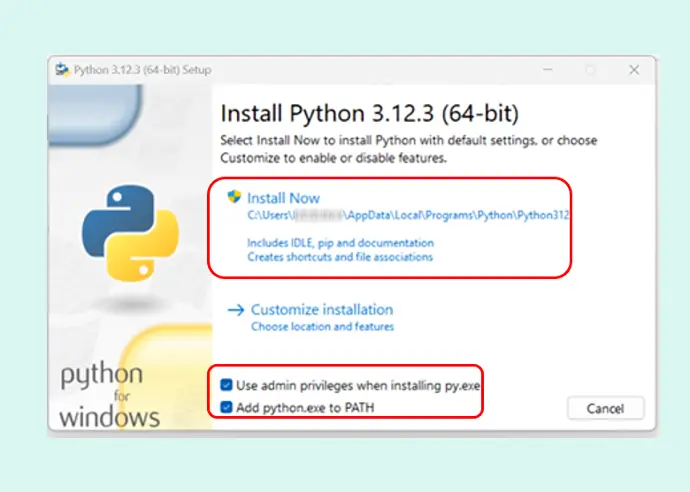Image resolution: width=690 pixels, height=492 pixels.
Task: Toggle Use admin privileges when installing py.exe
Action: click(x=226, y=385)
